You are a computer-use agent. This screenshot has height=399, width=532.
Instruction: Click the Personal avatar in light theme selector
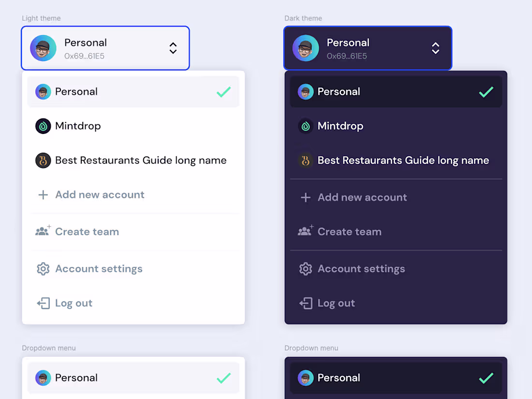coord(43,48)
